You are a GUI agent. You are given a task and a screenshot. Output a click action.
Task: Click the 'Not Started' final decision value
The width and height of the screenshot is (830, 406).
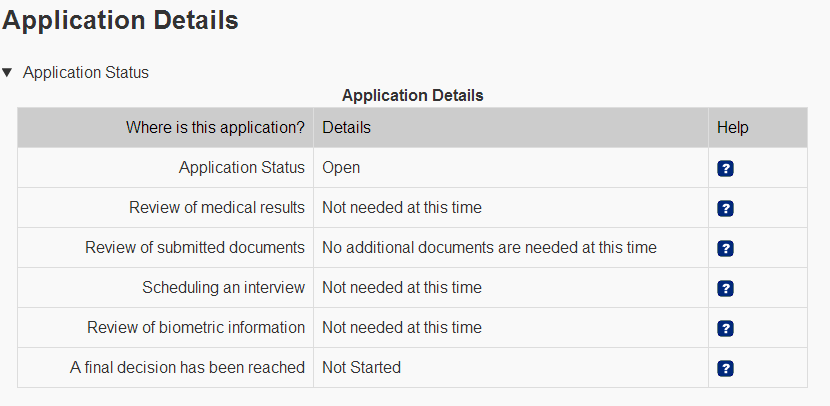click(x=361, y=368)
